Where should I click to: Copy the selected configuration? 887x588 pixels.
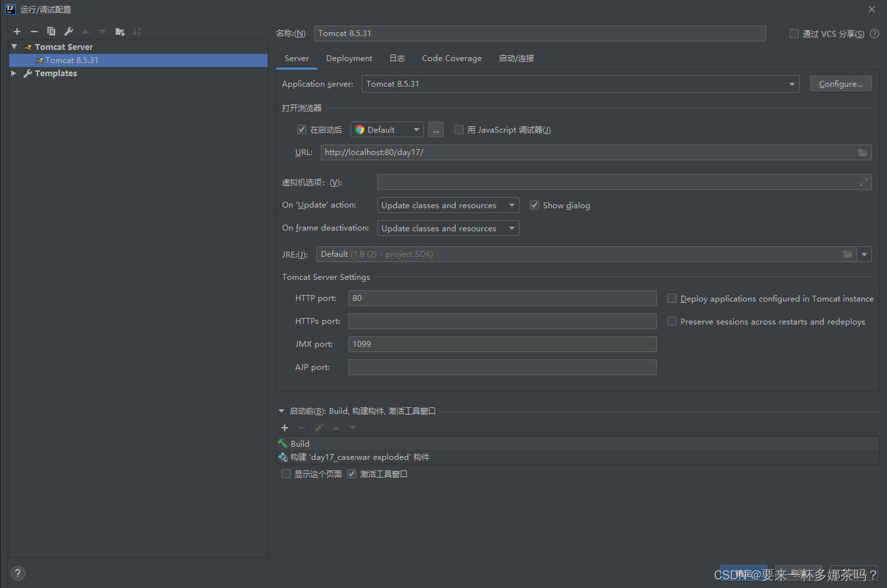click(51, 32)
